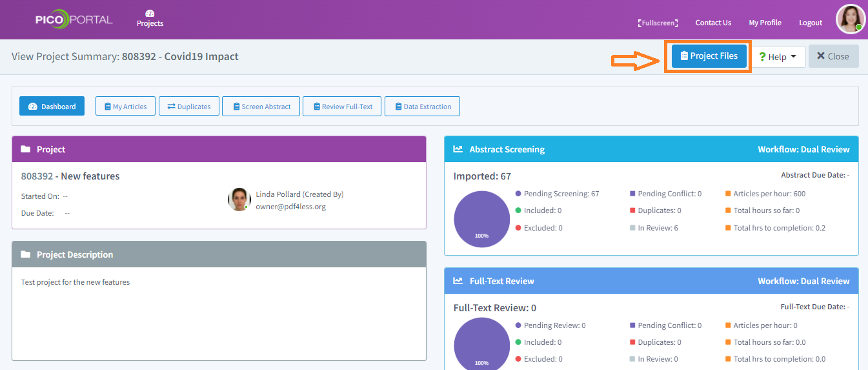The height and width of the screenshot is (370, 868).
Task: Click 'Total hrs to completion: 0.2' text
Action: click(775, 228)
